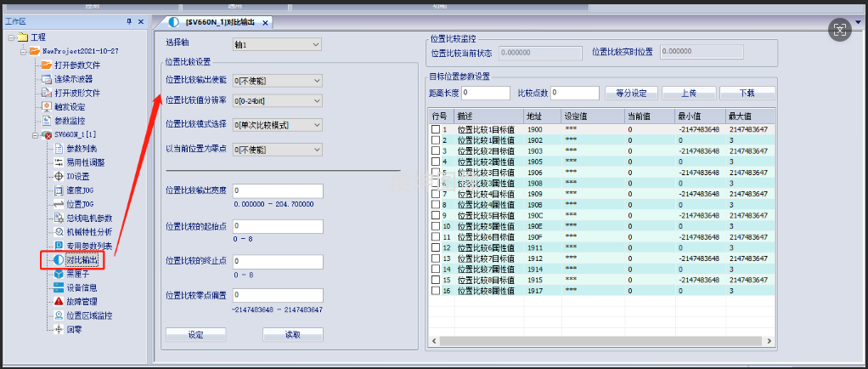Image resolution: width=868 pixels, height=369 pixels.
Task: Focus the 位置比较输出宽度 input field
Action: [278, 191]
